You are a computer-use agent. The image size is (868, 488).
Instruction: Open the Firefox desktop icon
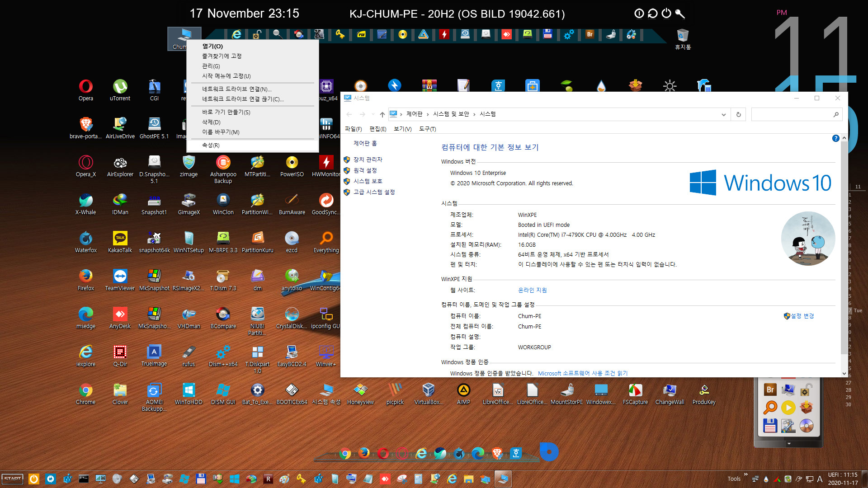pyautogui.click(x=86, y=280)
